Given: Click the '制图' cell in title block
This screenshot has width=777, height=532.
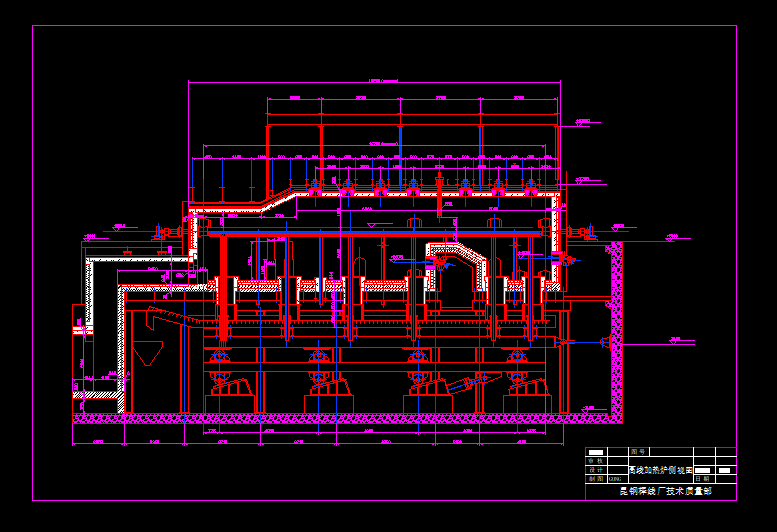Looking at the screenshot, I should (596, 479).
